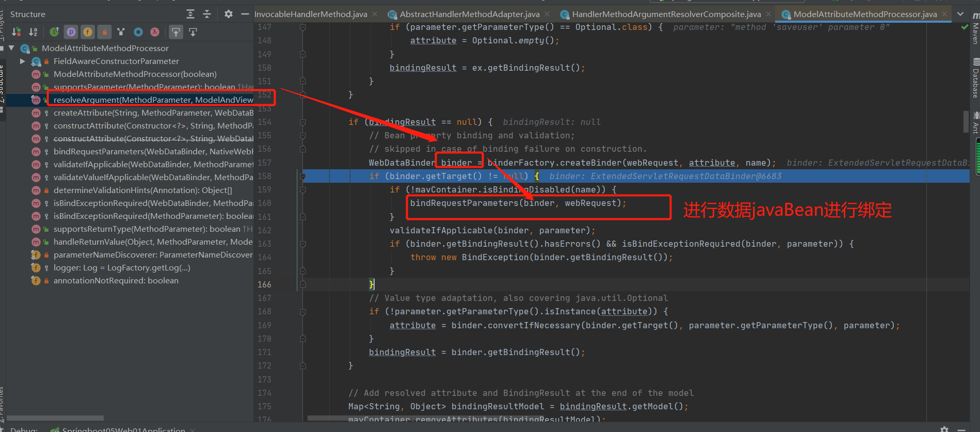The width and height of the screenshot is (980, 432).
Task: Toggle show anonymous classes
Action: 138,32
